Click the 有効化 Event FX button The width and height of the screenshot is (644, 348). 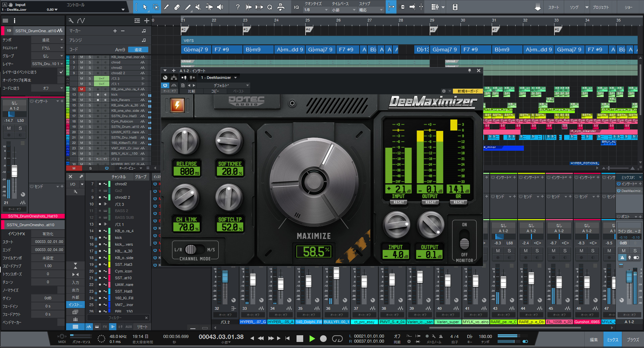point(48,234)
